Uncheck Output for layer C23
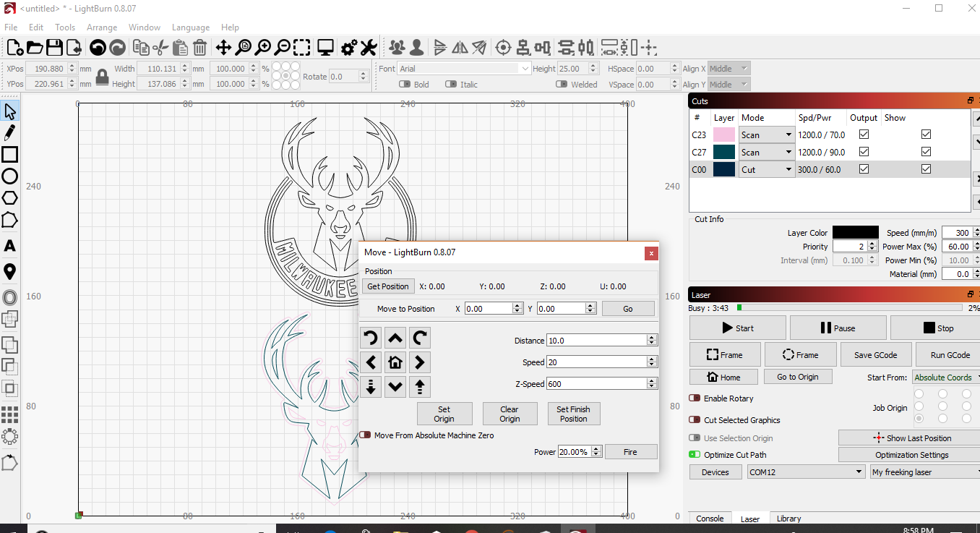 (864, 135)
